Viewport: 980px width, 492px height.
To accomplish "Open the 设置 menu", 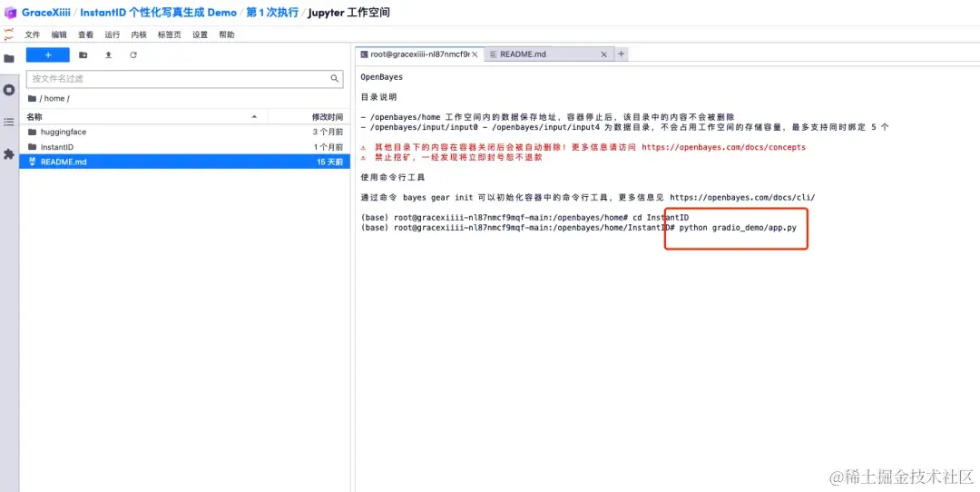I will click(x=200, y=35).
